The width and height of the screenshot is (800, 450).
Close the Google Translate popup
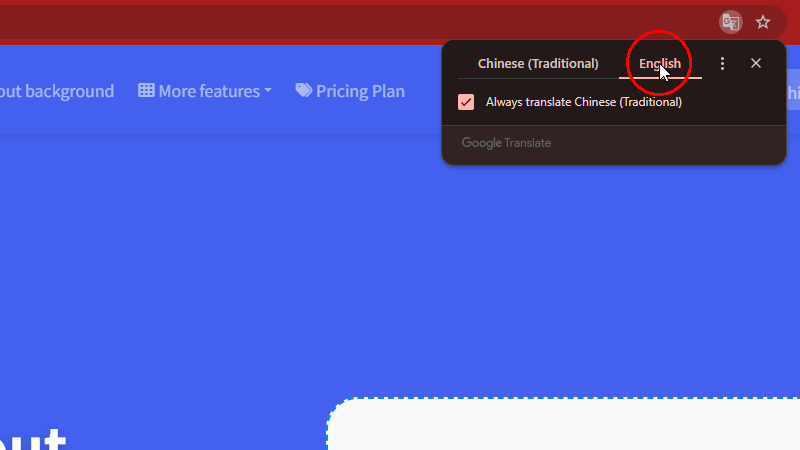tap(756, 63)
